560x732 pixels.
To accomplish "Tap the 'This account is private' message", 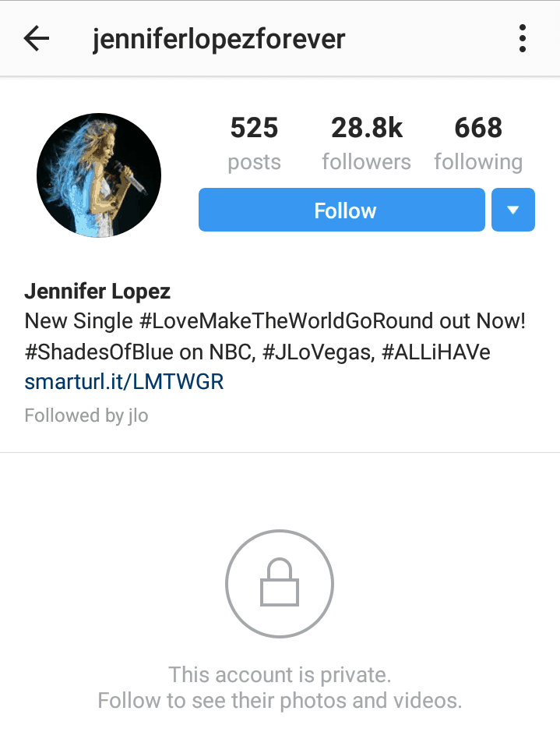I will 280,675.
